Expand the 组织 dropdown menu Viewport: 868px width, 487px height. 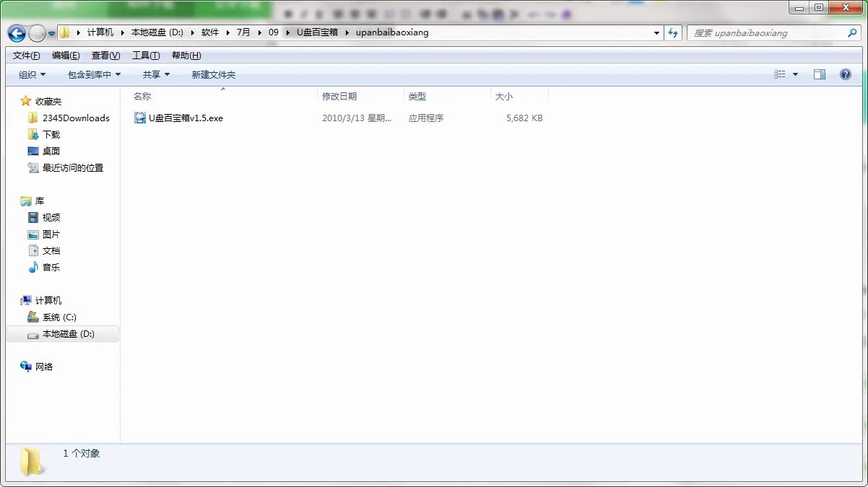pos(32,75)
